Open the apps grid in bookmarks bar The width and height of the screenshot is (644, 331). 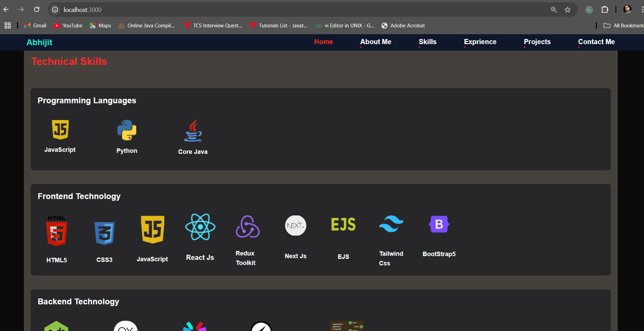pyautogui.click(x=8, y=26)
